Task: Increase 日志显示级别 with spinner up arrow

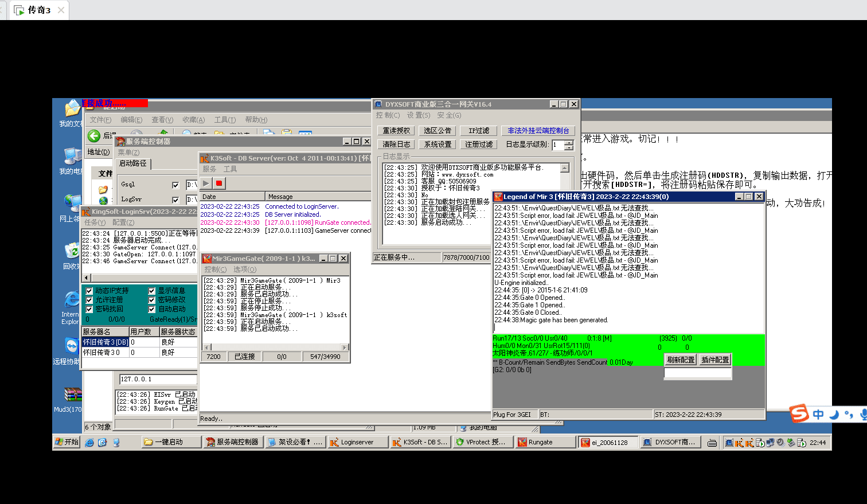Action: click(x=568, y=142)
